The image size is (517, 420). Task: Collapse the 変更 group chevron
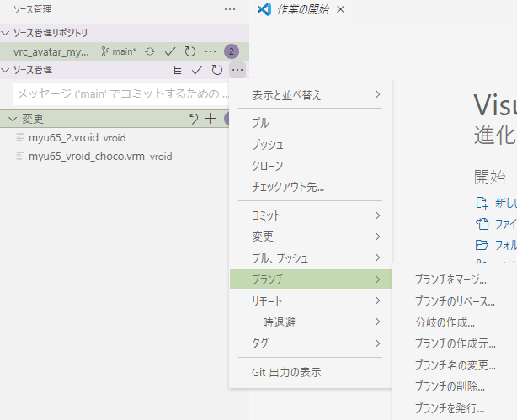tap(13, 119)
